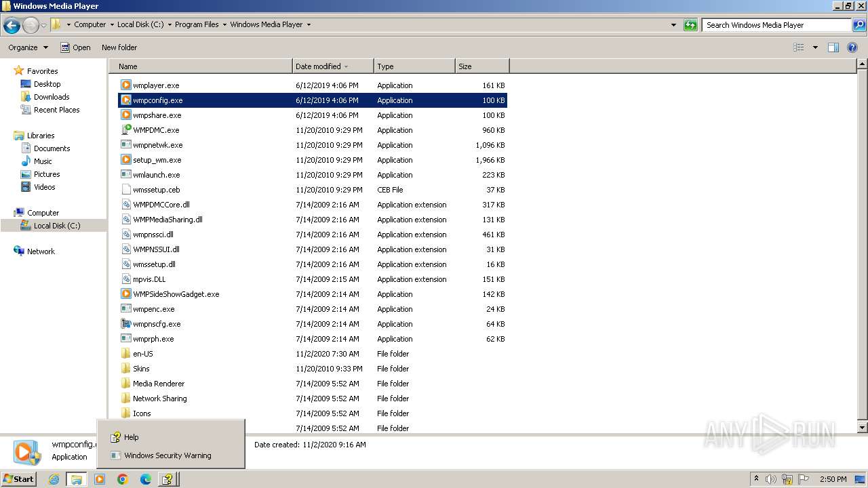This screenshot has height=488, width=868.
Task: Click the search magnifier icon
Action: point(859,25)
